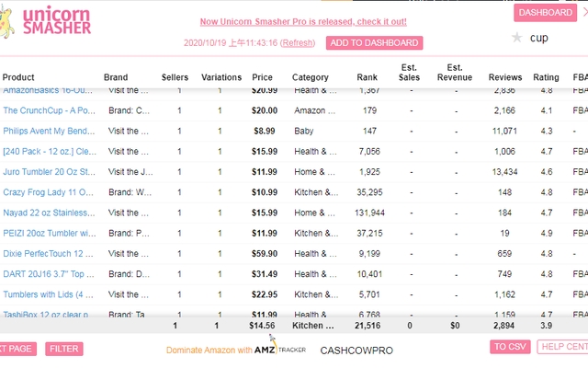Open the Unicorn Smasher Pro announcement link
Image resolution: width=588 pixels, height=368 pixels.
(302, 22)
